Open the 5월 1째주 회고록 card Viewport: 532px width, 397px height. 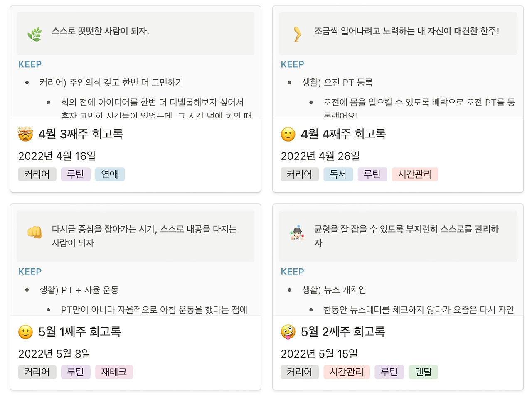pyautogui.click(x=79, y=332)
